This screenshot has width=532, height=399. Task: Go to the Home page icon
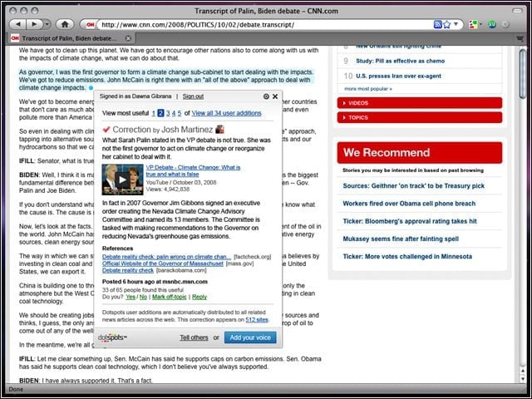click(65, 24)
